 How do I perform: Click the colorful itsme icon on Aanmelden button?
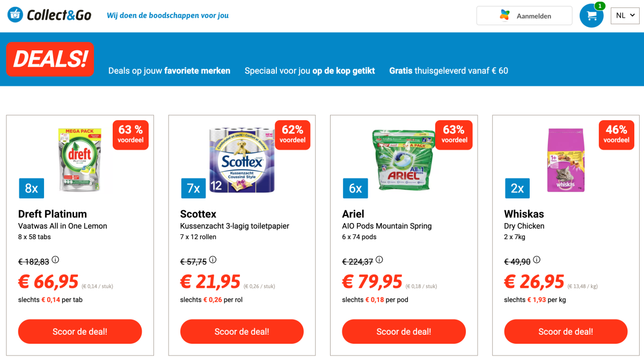tap(503, 16)
